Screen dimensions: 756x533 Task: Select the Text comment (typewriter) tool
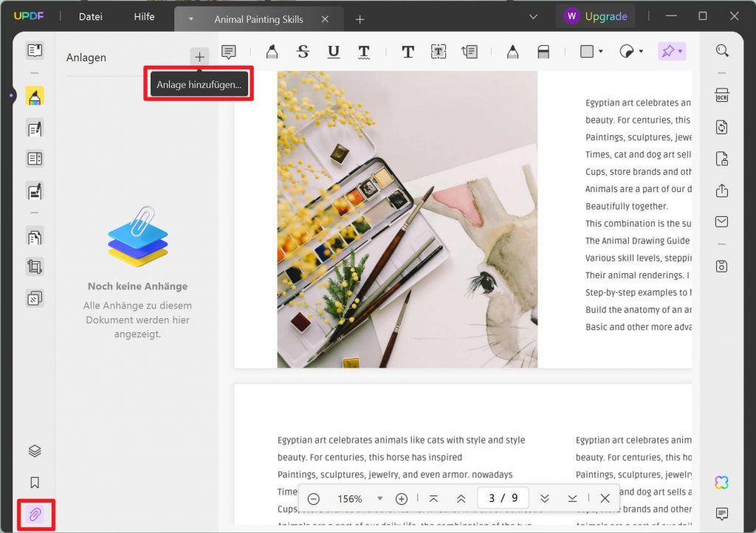[408, 51]
